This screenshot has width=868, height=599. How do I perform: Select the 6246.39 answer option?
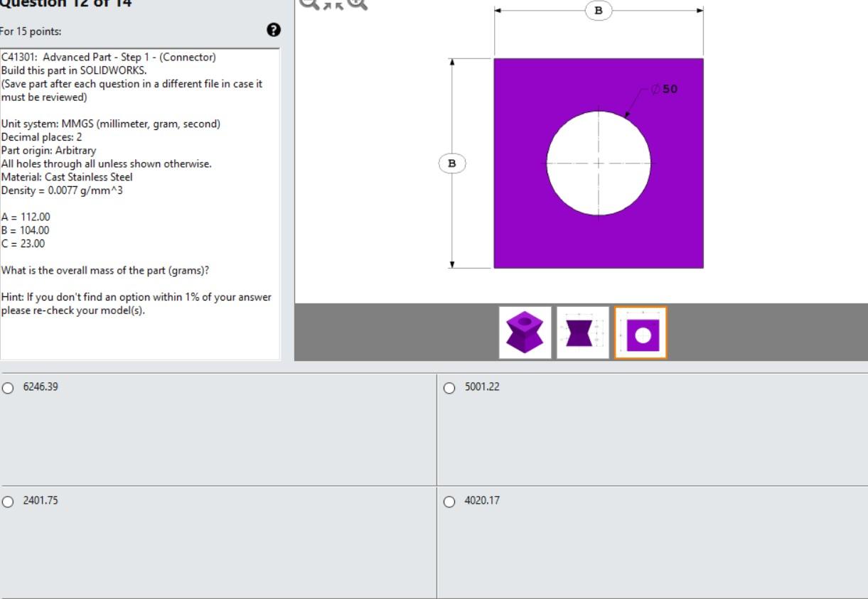[x=8, y=388]
